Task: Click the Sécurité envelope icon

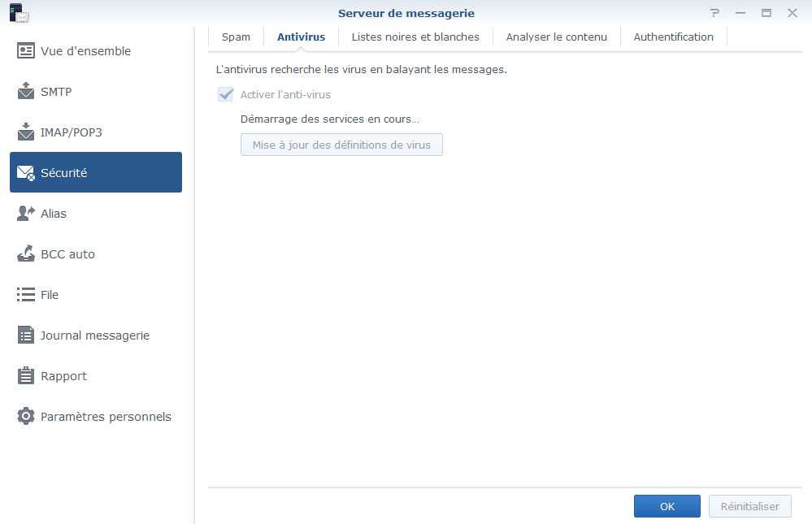Action: [26, 172]
